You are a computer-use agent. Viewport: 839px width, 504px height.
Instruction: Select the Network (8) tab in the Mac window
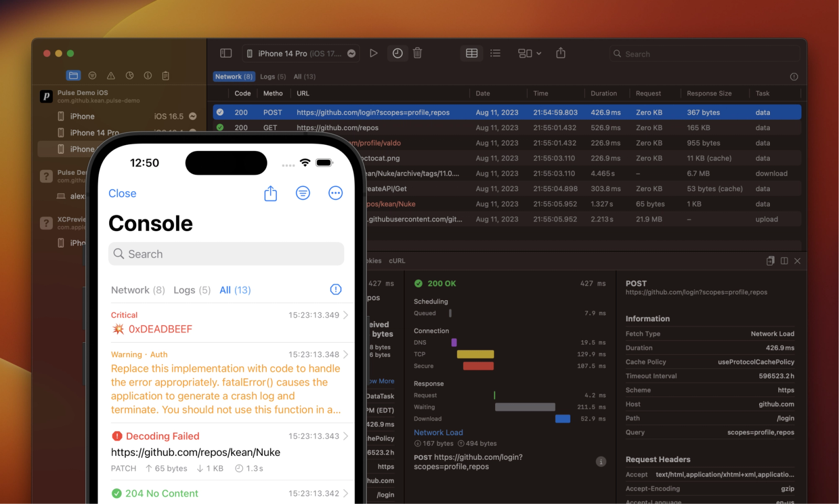pos(234,76)
